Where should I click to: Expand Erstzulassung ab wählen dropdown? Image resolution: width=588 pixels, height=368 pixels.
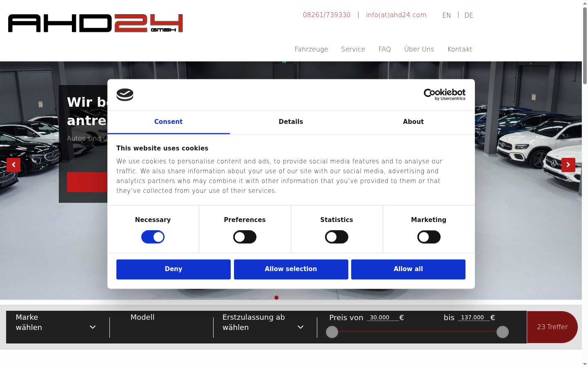pyautogui.click(x=263, y=327)
